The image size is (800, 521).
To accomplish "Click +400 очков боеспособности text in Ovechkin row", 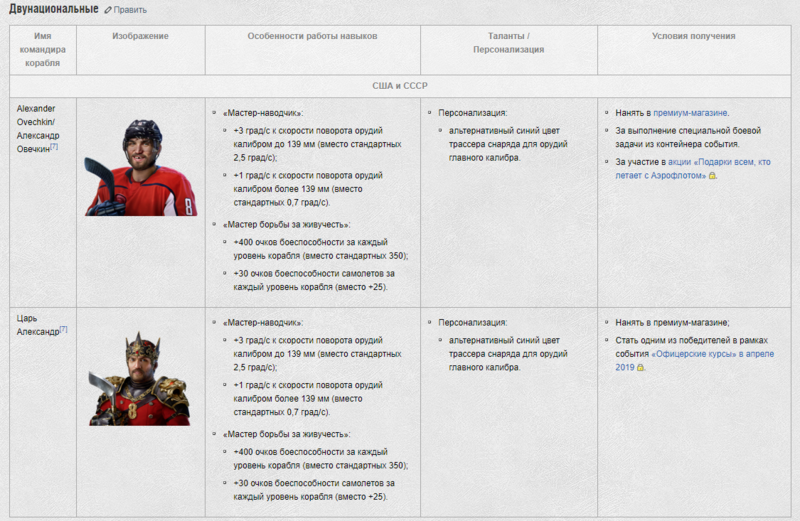I will coord(320,249).
